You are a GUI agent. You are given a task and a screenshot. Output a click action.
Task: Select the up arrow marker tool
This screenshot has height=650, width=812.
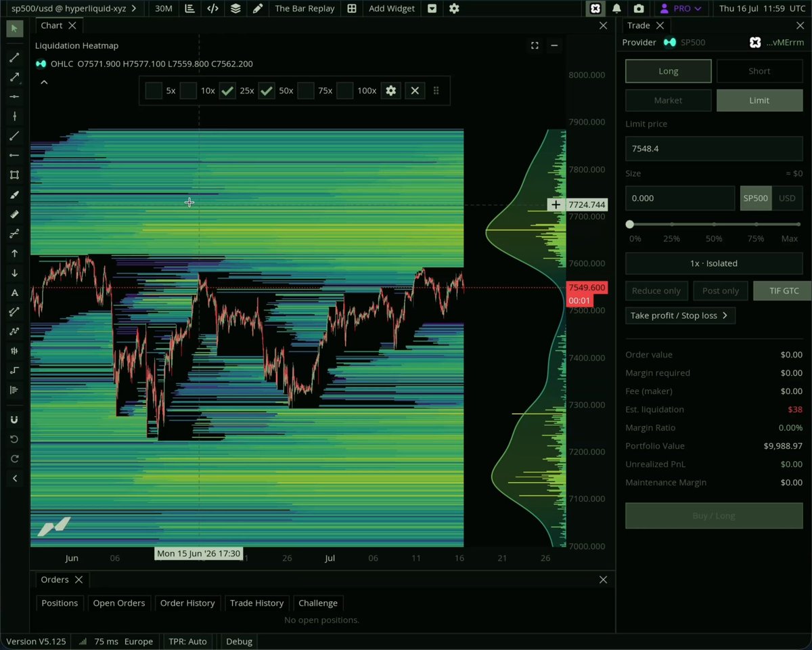tap(14, 253)
